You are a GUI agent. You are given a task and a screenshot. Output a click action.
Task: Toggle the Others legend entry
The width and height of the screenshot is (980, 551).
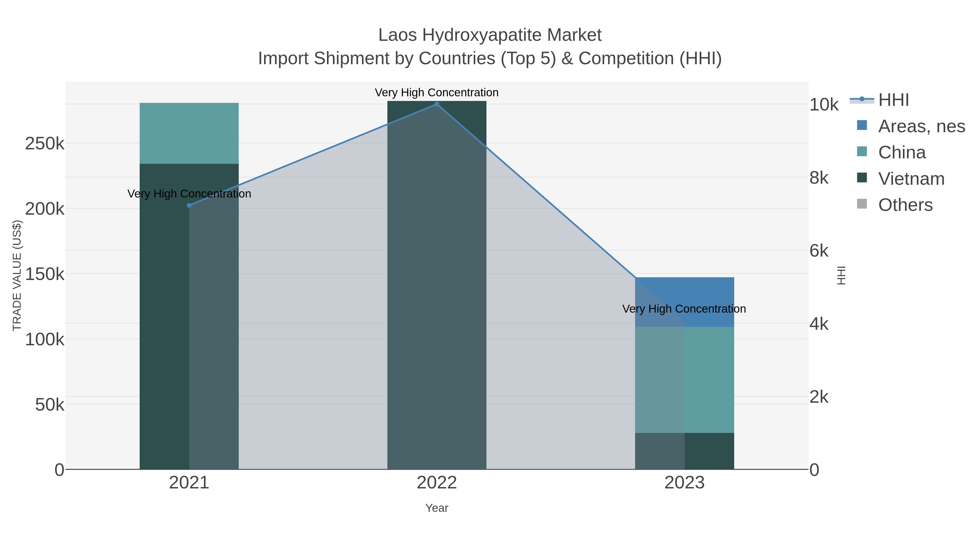point(895,205)
